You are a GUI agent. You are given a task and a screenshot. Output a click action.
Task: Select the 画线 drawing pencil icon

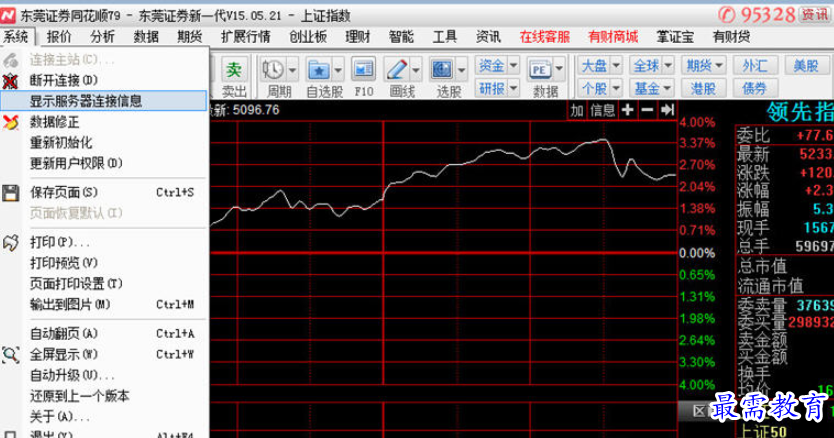[396, 70]
